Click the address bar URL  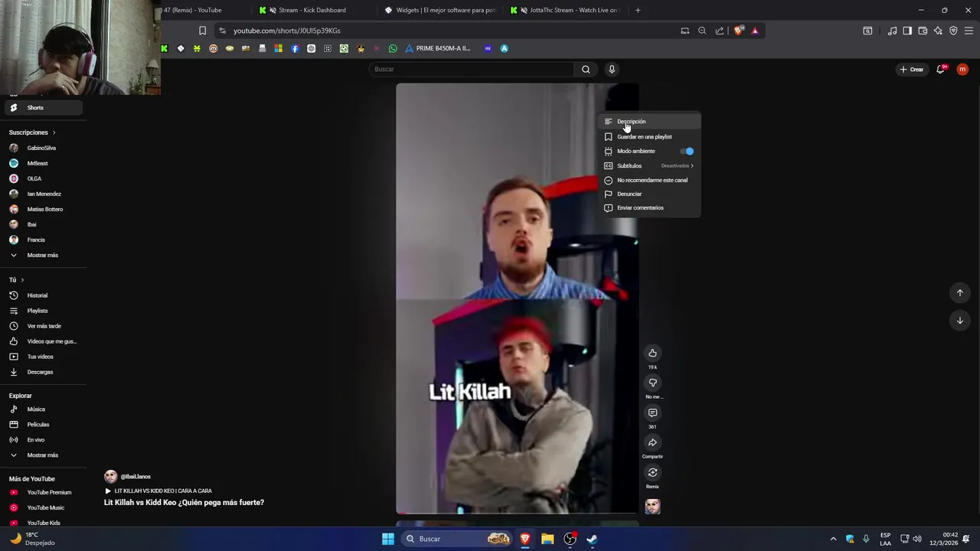[287, 31]
